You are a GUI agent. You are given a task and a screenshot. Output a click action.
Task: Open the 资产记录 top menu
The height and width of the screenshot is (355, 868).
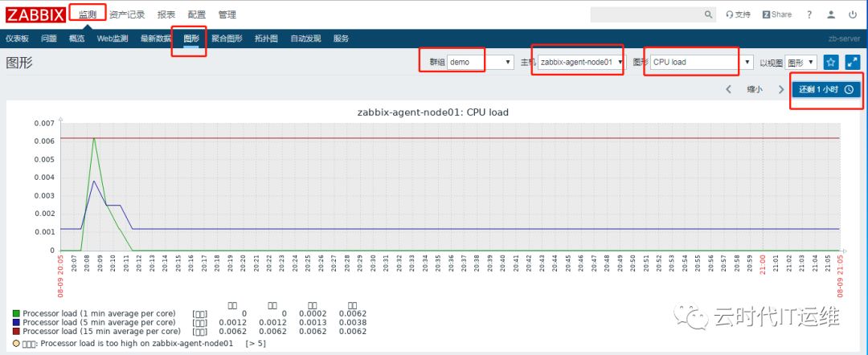tap(127, 15)
